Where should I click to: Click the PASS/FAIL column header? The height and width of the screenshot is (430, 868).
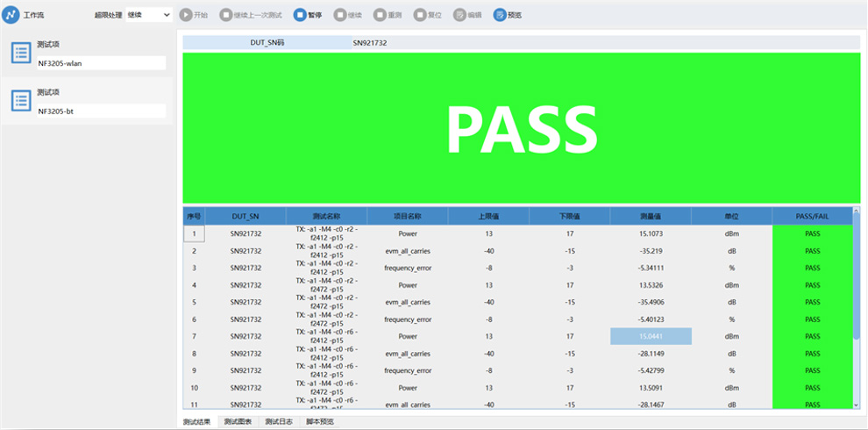[811, 216]
